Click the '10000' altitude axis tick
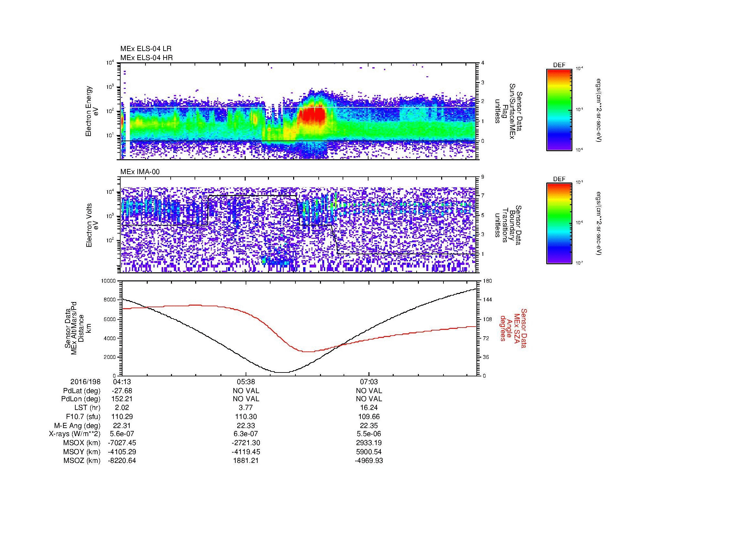 109,281
